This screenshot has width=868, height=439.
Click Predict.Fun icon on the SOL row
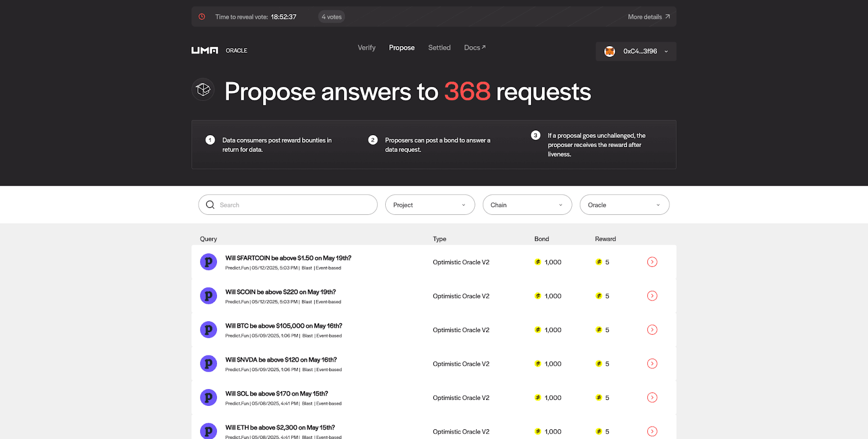tap(208, 398)
